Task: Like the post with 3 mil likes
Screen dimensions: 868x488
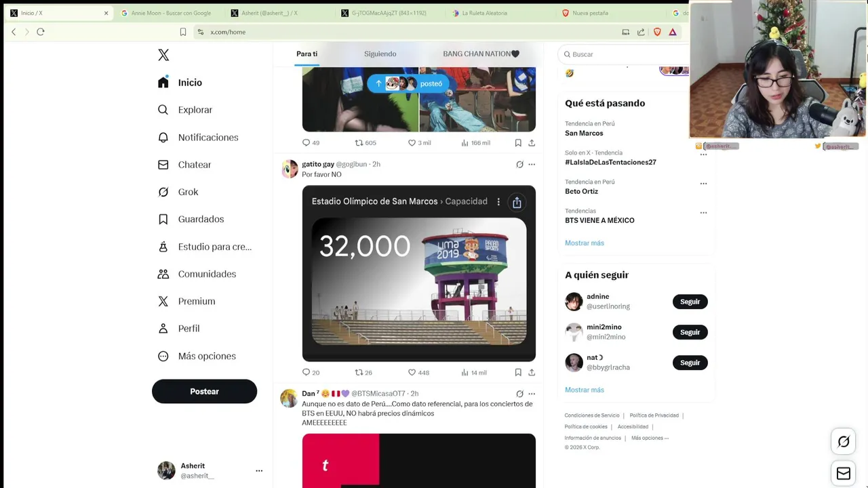Action: 412,142
